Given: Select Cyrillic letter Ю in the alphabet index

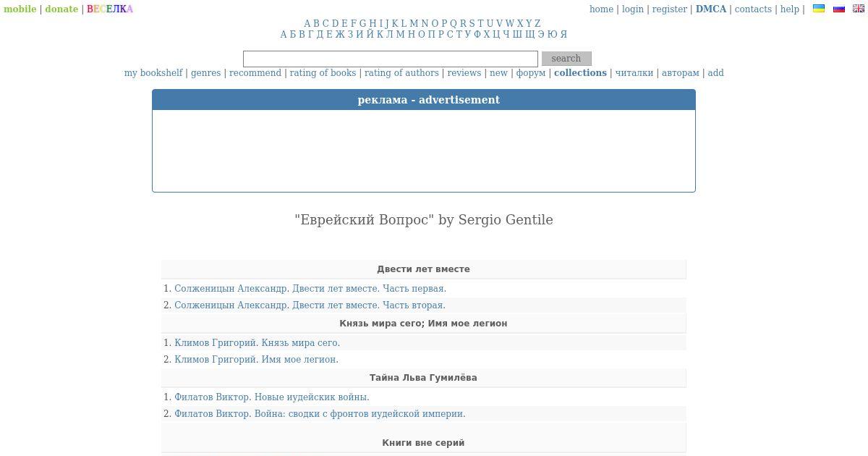Looking at the screenshot, I should [x=553, y=35].
